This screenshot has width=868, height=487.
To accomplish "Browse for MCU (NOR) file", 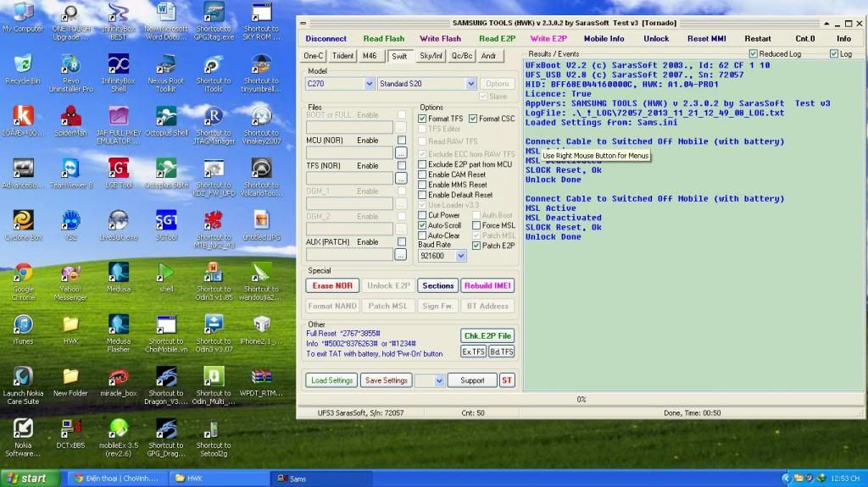I will (401, 152).
